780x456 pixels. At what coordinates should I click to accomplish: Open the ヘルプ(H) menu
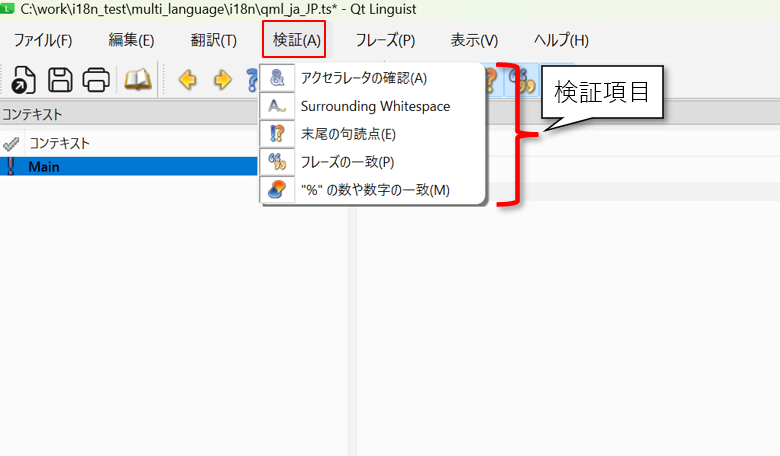pyautogui.click(x=561, y=40)
